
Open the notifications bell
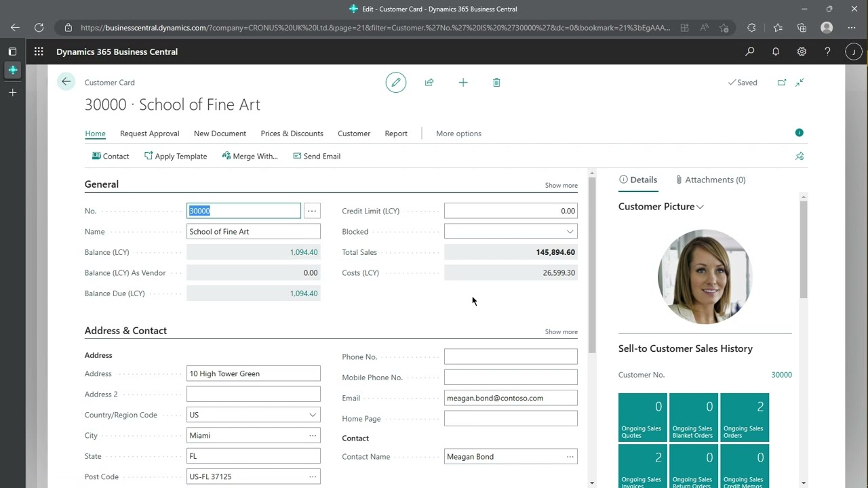(x=776, y=52)
